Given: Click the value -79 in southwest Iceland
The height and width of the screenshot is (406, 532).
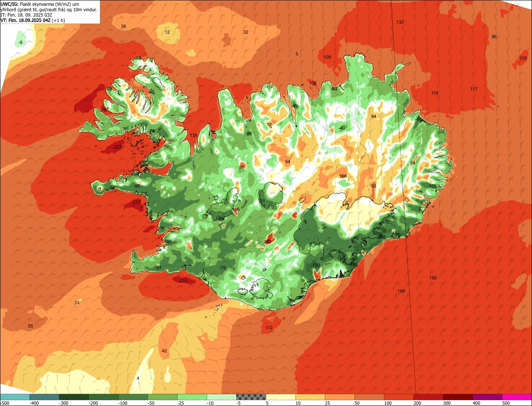Looking at the screenshot, I should pos(222,268).
